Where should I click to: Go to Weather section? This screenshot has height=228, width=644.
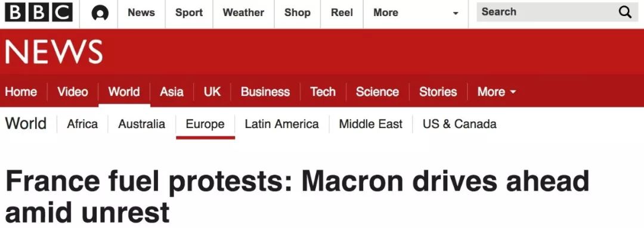point(243,13)
